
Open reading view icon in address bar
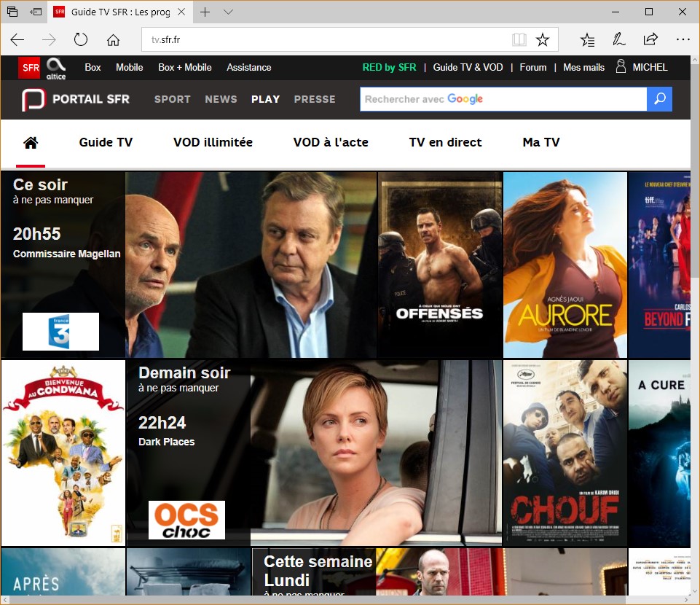pyautogui.click(x=519, y=40)
